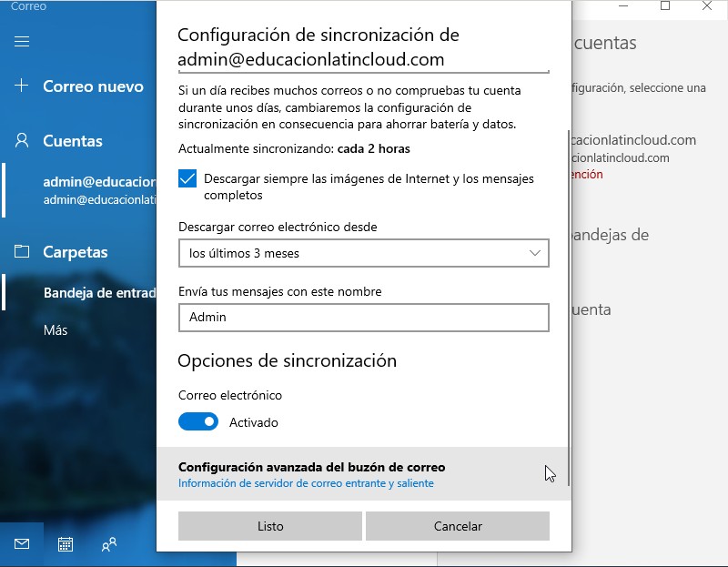Select admin@educacion account in sidebar

point(99,190)
